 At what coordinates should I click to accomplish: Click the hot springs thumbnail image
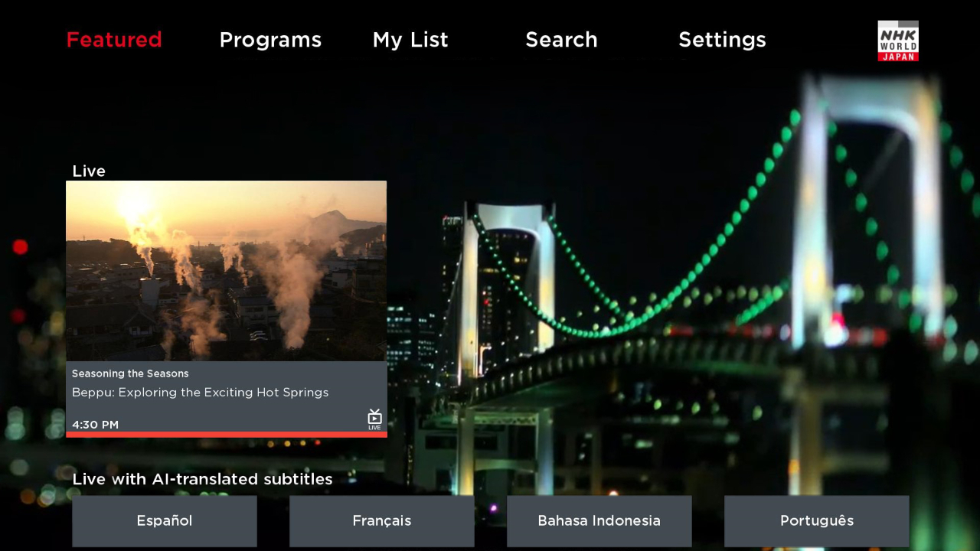pyautogui.click(x=226, y=270)
